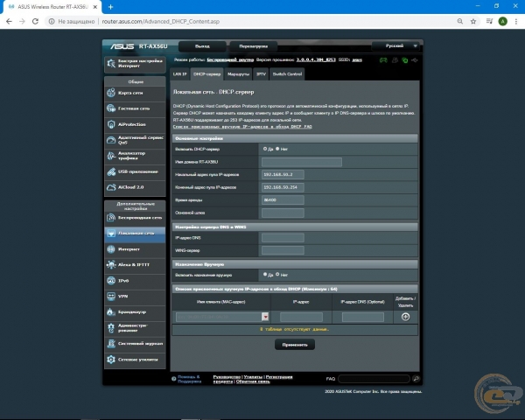Click the IP pool ending address field
525x420 pixels.
(283, 187)
